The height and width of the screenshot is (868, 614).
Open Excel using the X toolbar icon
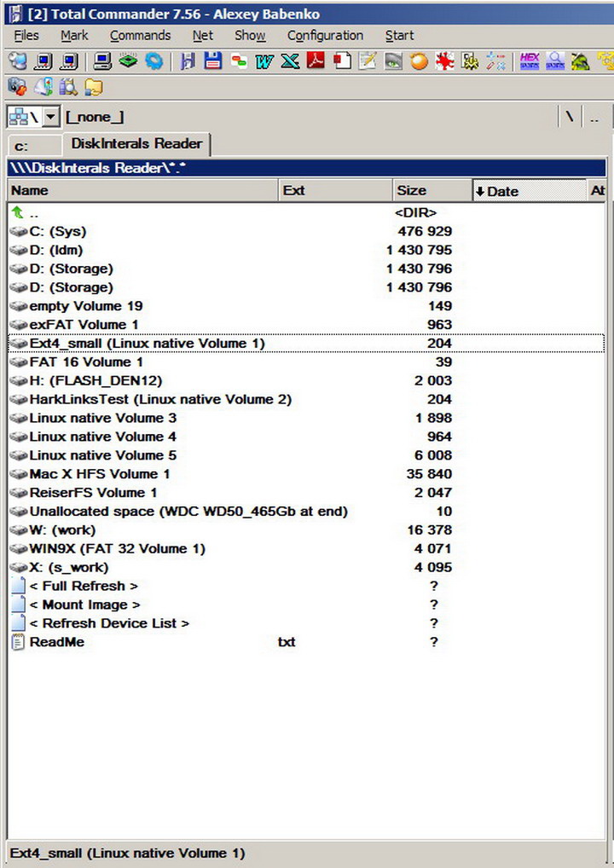pos(290,61)
